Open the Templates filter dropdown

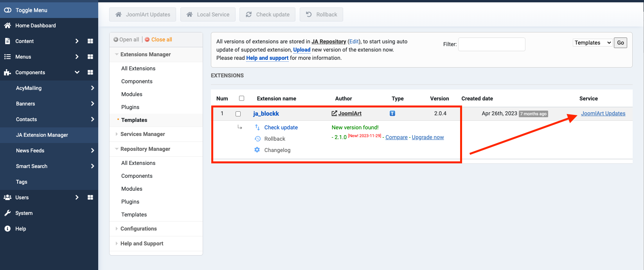click(592, 43)
